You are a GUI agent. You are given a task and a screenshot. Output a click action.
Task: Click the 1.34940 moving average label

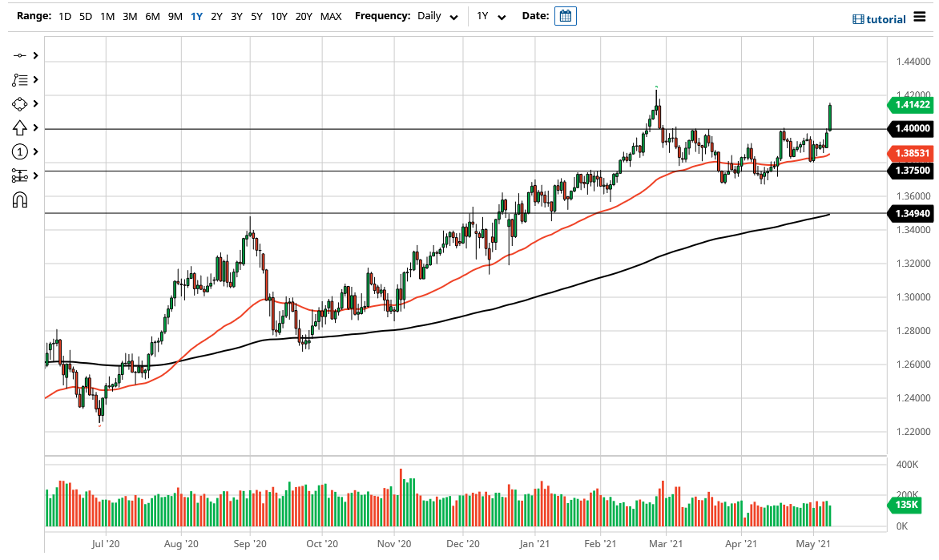tap(910, 213)
